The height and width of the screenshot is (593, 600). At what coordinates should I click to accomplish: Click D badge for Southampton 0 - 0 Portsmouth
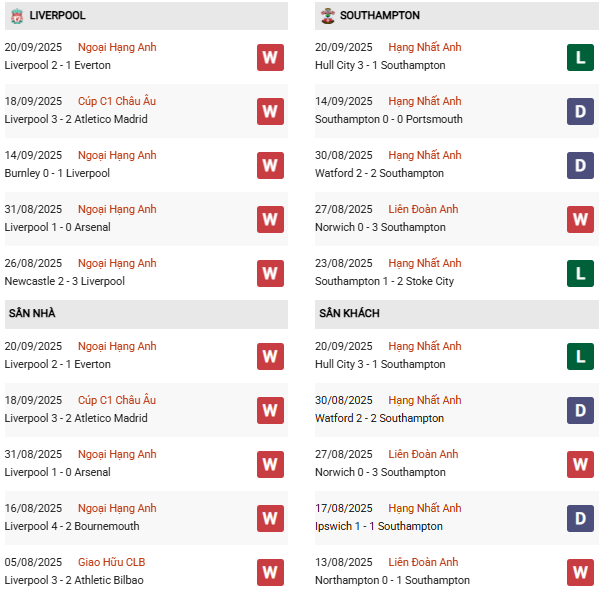(580, 111)
